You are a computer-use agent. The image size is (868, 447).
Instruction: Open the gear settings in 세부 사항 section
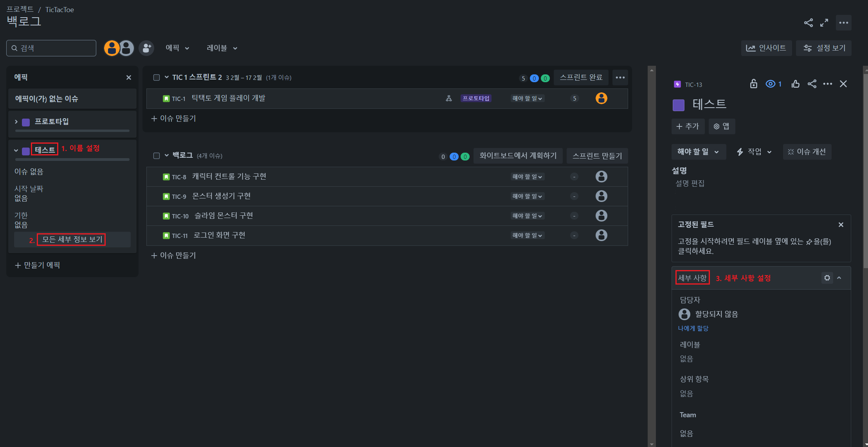tap(827, 278)
